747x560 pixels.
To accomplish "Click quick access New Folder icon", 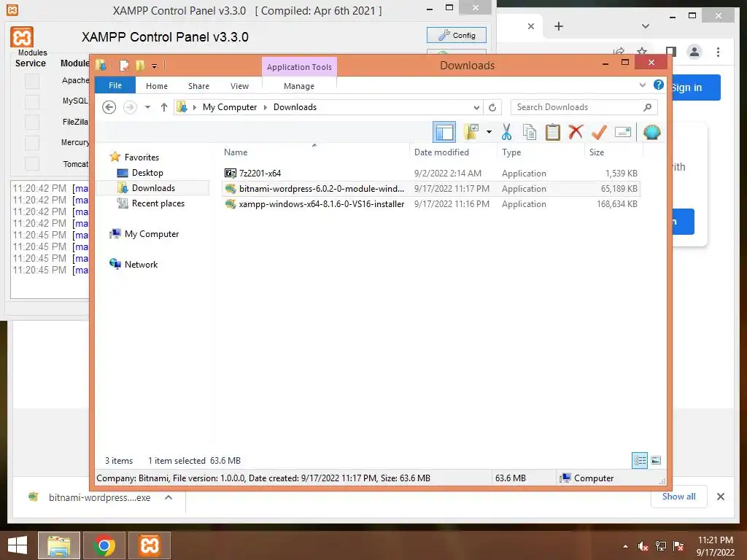I will click(140, 65).
